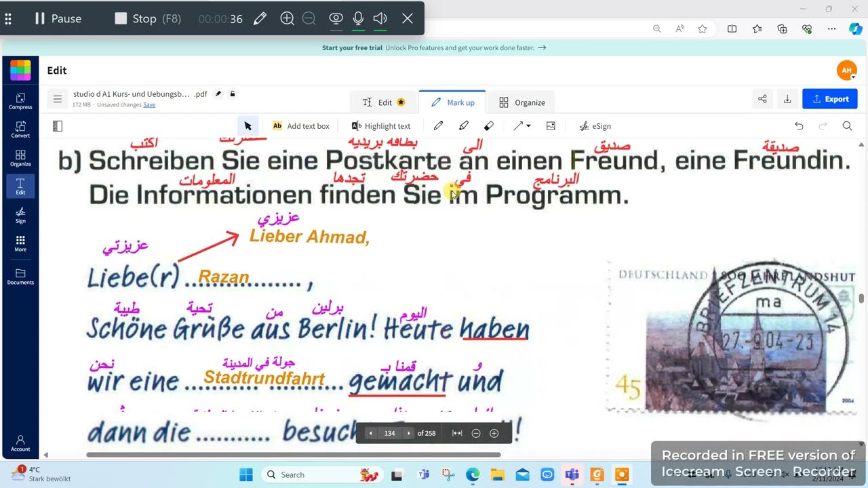Open the browser's Collections
This screenshot has width=868, height=488.
click(782, 29)
